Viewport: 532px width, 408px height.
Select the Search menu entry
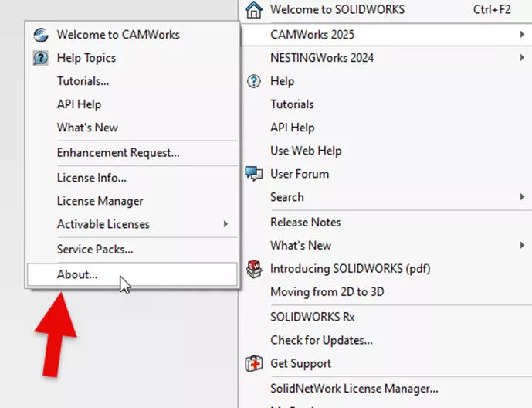[386, 197]
